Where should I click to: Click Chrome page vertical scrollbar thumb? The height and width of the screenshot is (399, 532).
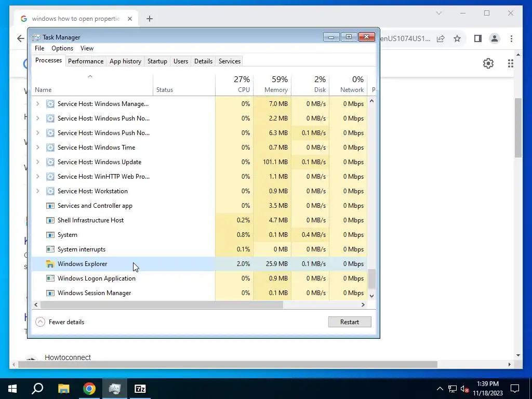pyautogui.click(x=518, y=128)
